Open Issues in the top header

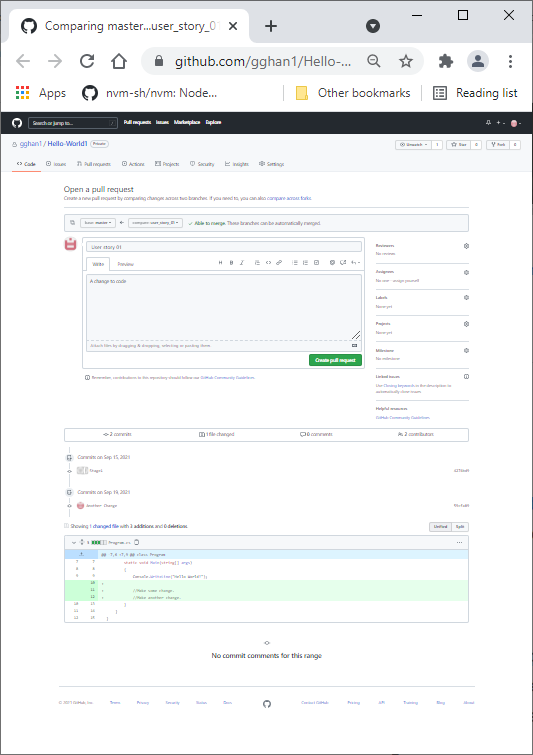162,122
